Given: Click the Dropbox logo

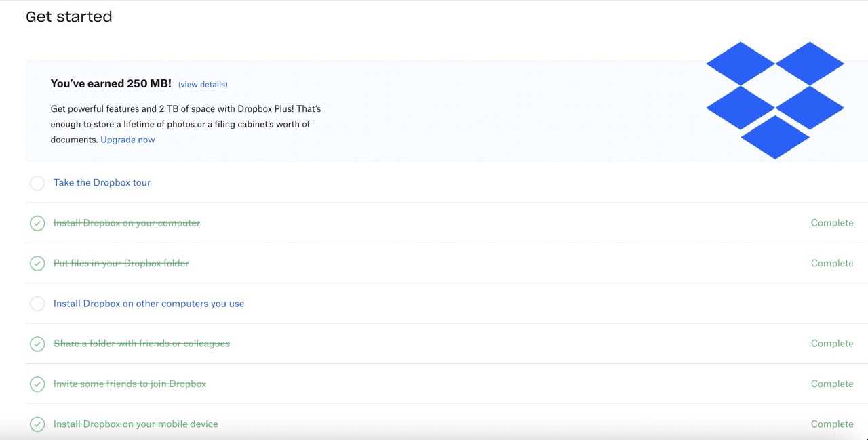Looking at the screenshot, I should (775, 100).
